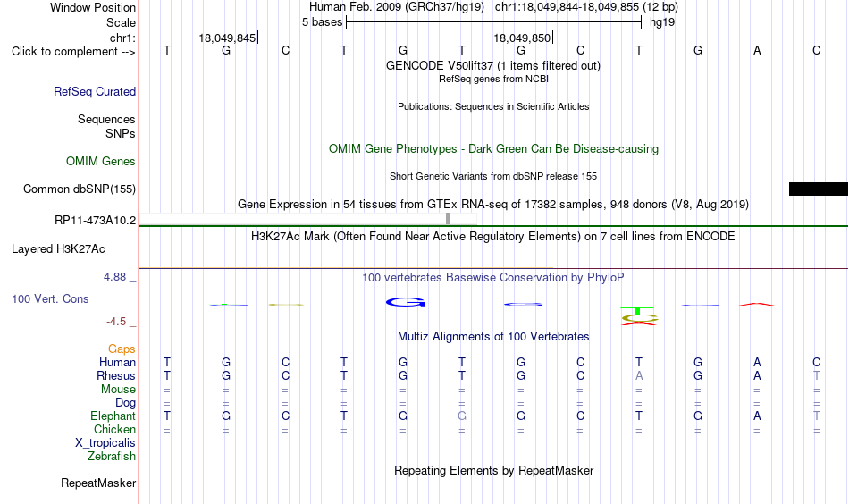Click the 5 bases scale bar

tap(494, 22)
